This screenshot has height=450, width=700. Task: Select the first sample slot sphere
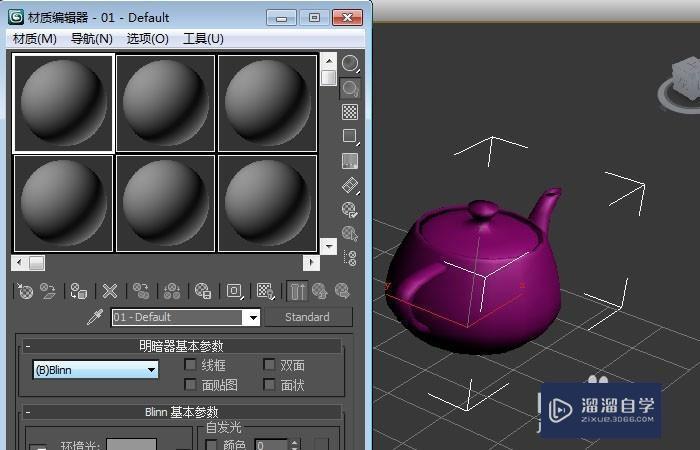tap(63, 104)
